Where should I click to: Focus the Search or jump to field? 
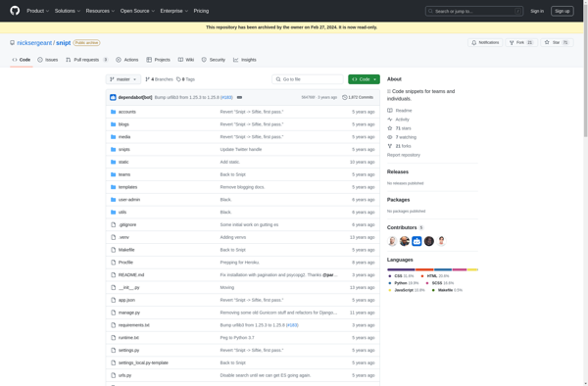pos(474,11)
